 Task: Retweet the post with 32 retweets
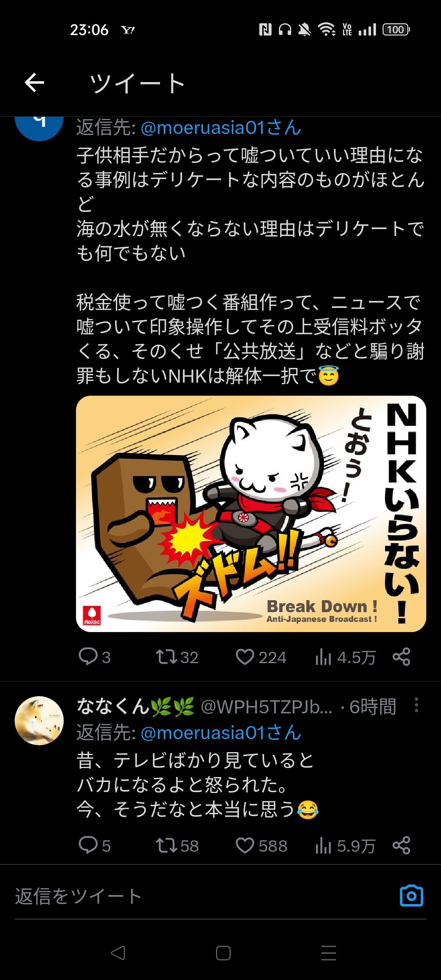177,657
